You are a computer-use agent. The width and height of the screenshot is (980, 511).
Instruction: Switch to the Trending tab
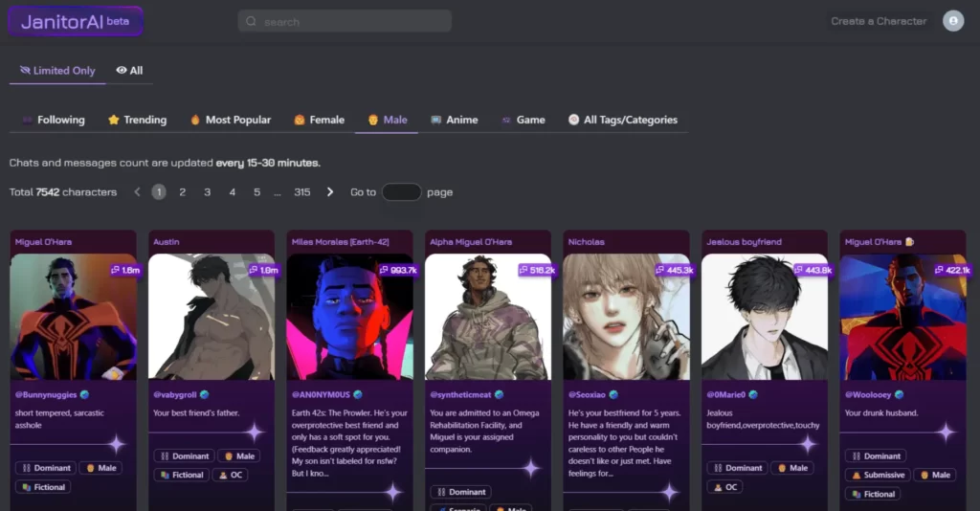[138, 120]
